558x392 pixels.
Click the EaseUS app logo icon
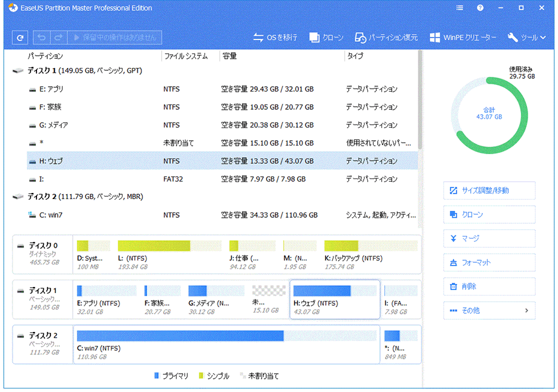point(13,7)
